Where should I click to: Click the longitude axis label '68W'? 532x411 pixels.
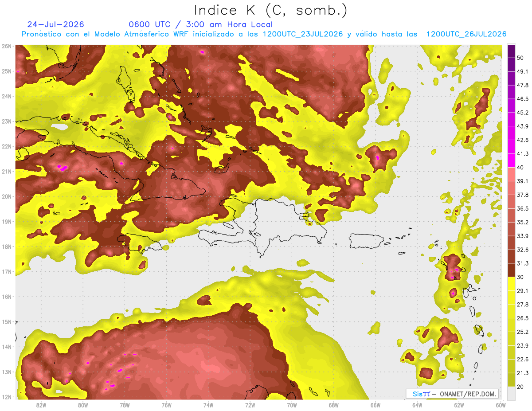pyautogui.click(x=334, y=405)
